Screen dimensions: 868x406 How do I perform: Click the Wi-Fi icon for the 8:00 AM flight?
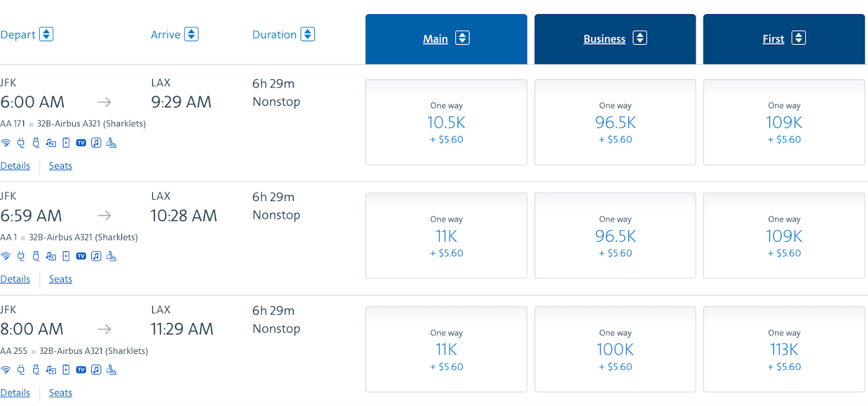click(5, 370)
